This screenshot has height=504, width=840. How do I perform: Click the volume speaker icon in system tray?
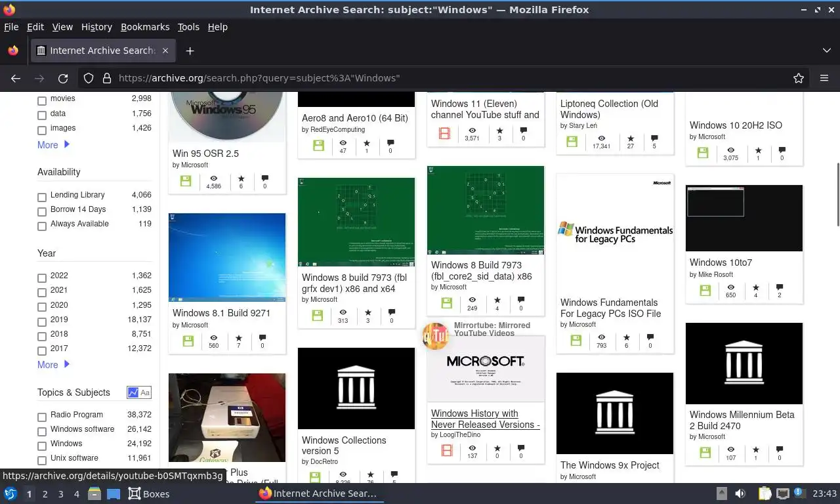(x=740, y=493)
